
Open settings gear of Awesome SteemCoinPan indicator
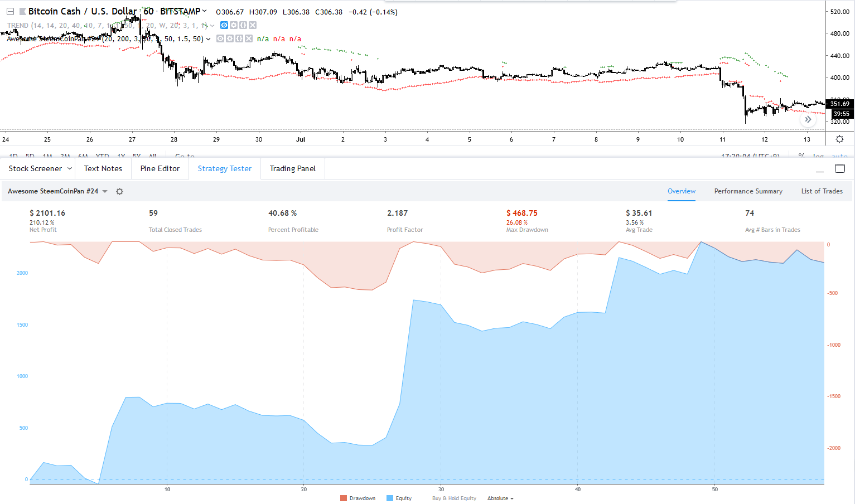pos(230,39)
